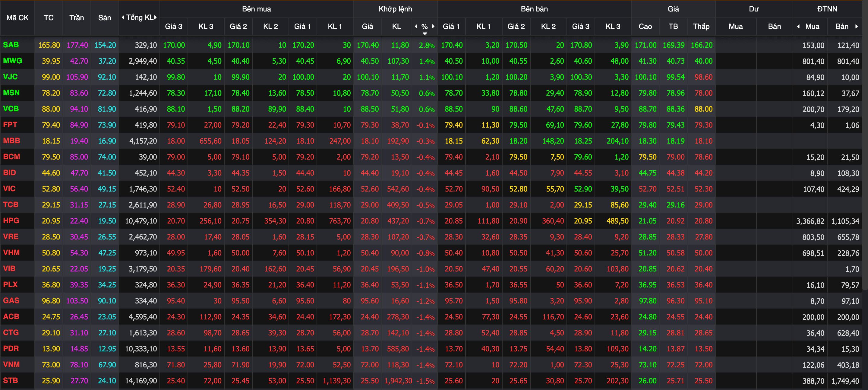Choose the GAS ticker
The height and width of the screenshot is (390, 868).
[x=11, y=300]
